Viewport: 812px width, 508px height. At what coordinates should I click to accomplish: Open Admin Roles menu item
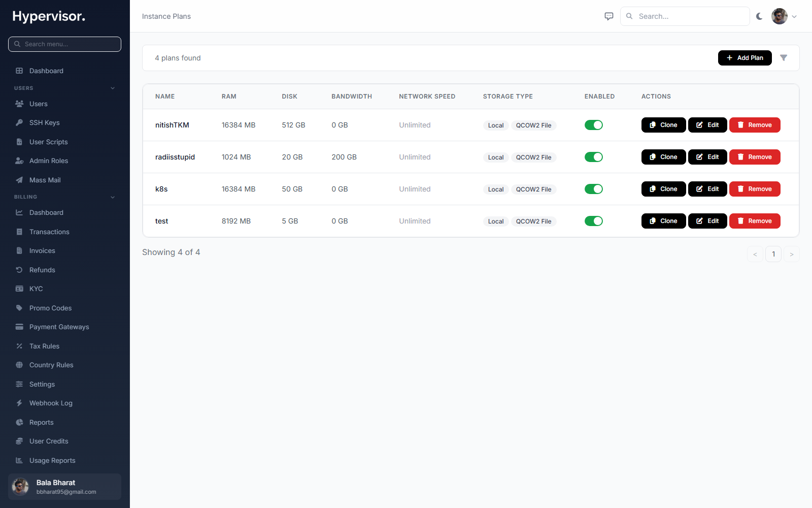point(64,161)
